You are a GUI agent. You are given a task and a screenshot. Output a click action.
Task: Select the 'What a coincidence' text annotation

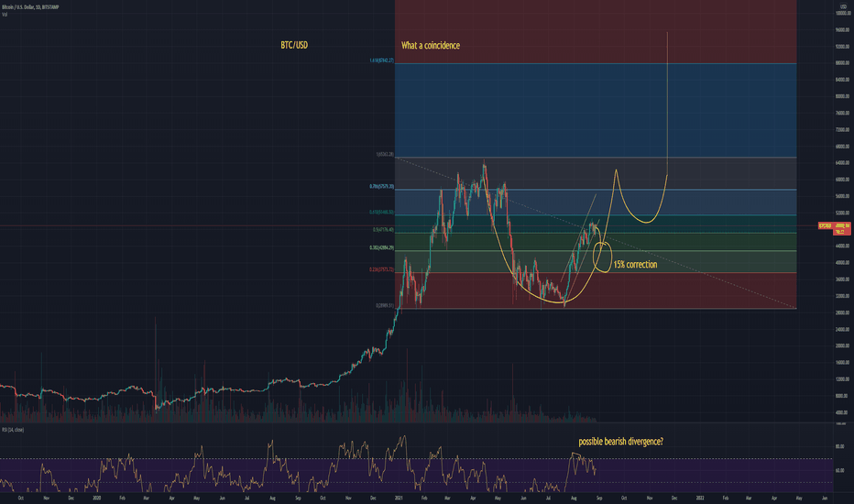click(431, 45)
